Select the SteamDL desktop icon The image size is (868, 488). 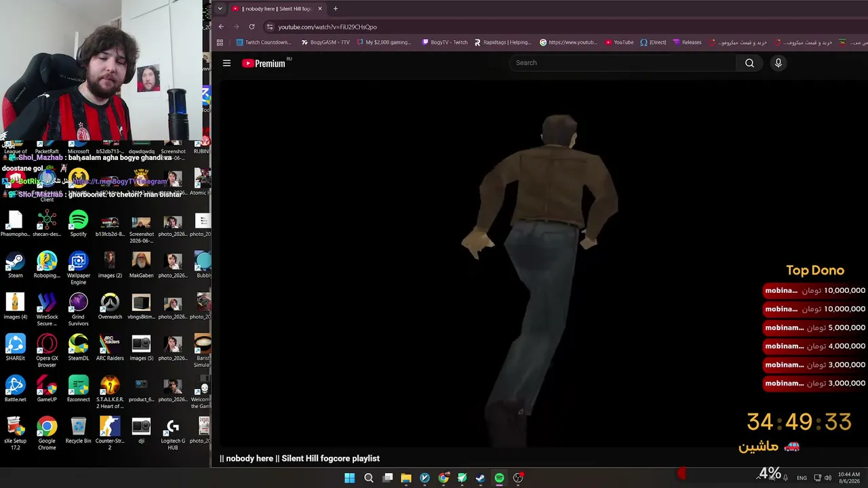click(78, 348)
